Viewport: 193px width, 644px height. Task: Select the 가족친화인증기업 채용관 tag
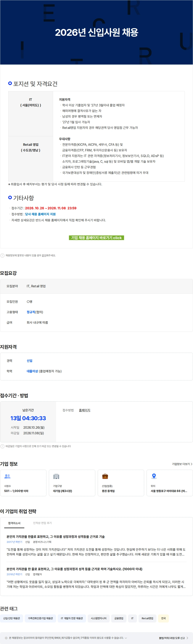pos(40,618)
